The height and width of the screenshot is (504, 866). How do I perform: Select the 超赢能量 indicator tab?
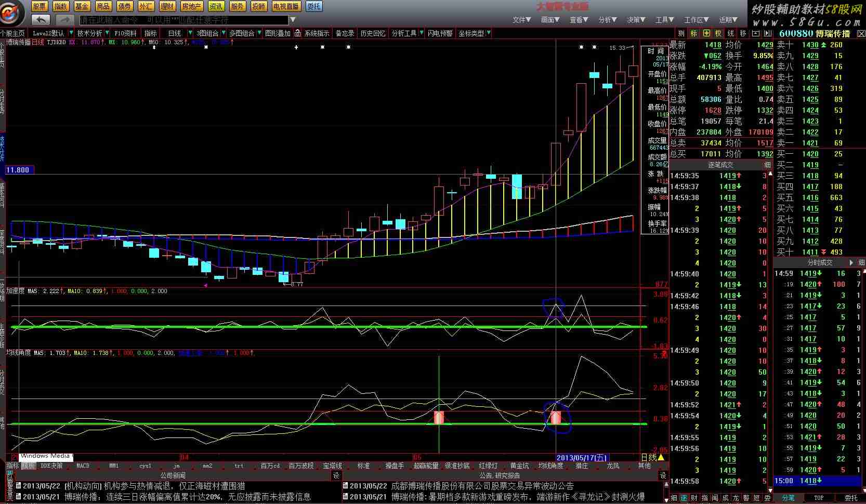pos(426,466)
